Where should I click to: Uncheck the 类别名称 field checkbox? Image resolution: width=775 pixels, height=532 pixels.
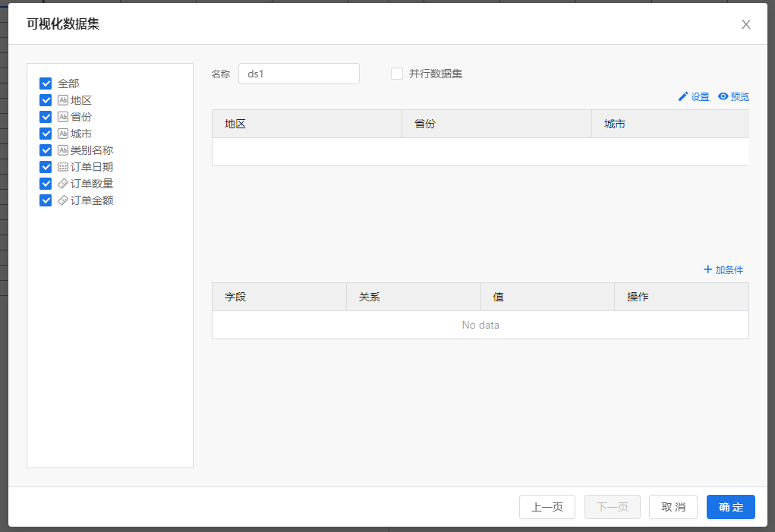click(x=46, y=150)
